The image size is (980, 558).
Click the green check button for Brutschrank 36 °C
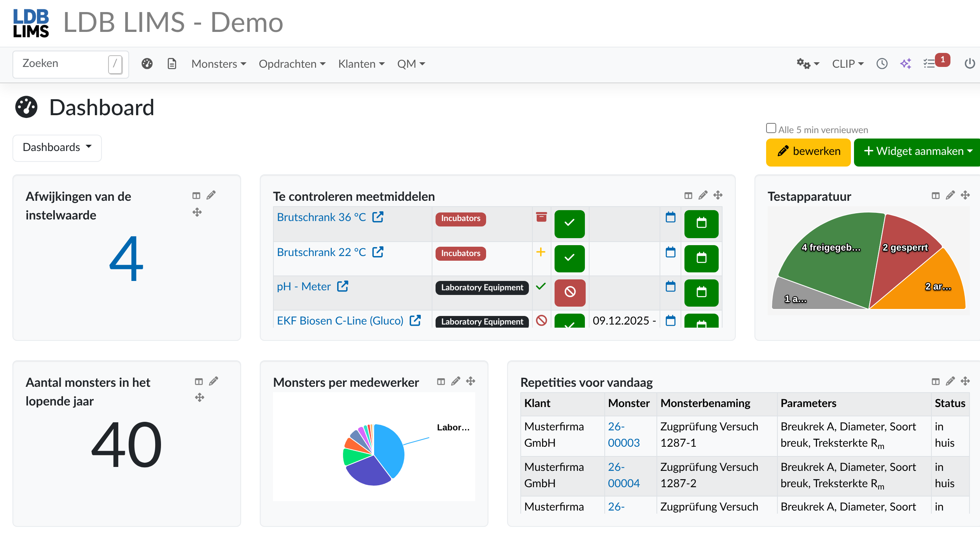pos(569,223)
